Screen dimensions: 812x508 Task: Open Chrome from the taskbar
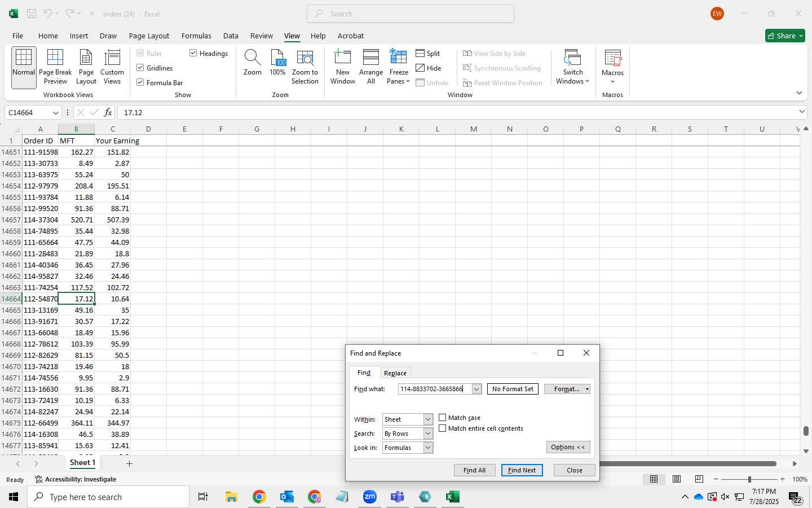tap(259, 497)
